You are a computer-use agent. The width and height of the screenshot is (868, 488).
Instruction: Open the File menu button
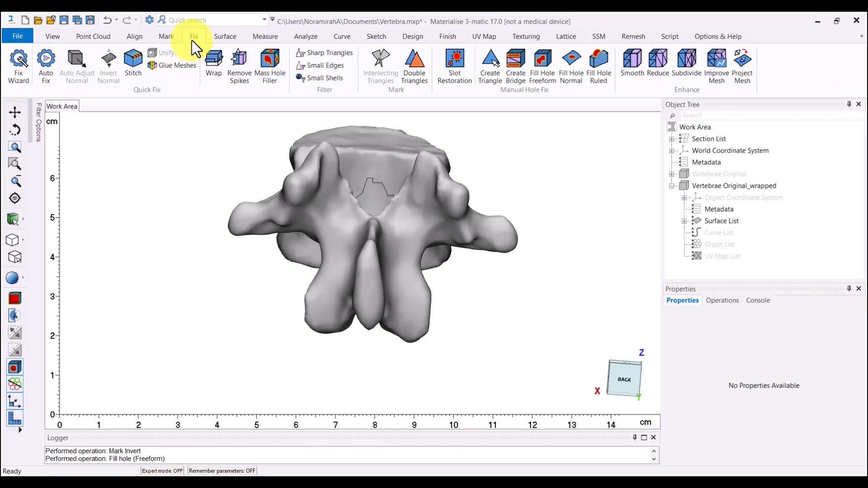[18, 36]
